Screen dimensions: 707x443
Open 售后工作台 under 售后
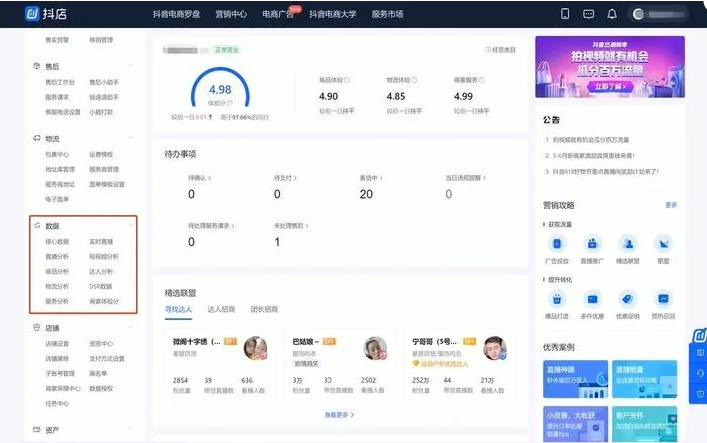click(60, 82)
